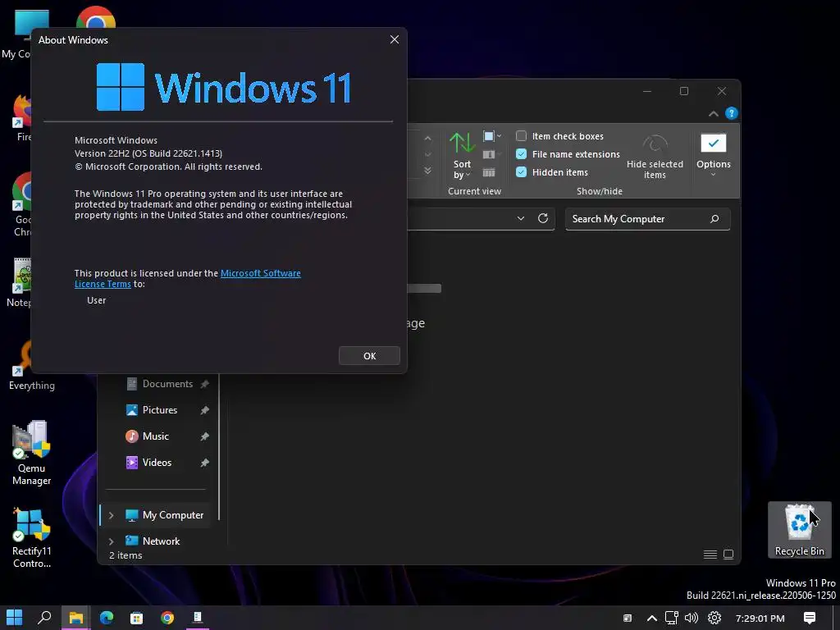Switch to large icons view in status bar
Viewport: 840px width, 630px height.
728,555
